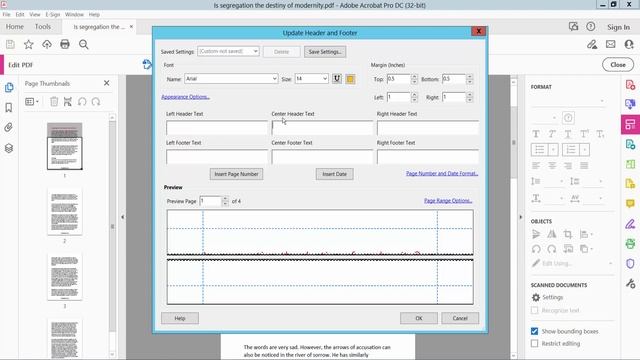Open the Edit menu

[x=20, y=14]
